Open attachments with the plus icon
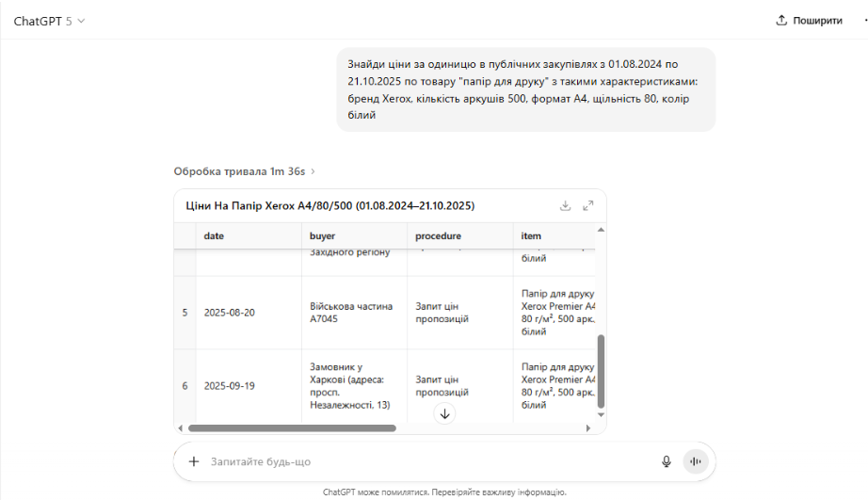The image size is (868, 500). (194, 461)
